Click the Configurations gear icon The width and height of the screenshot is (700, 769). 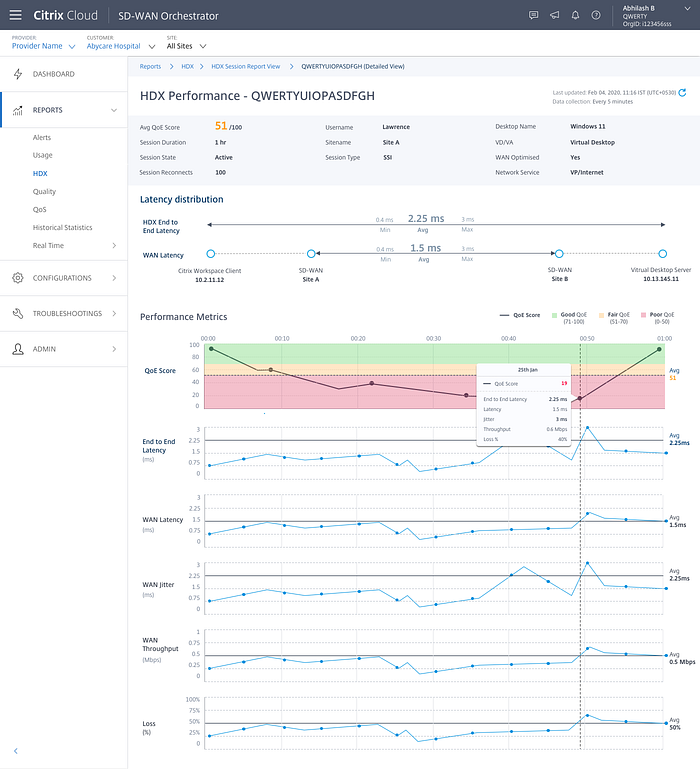[18, 278]
